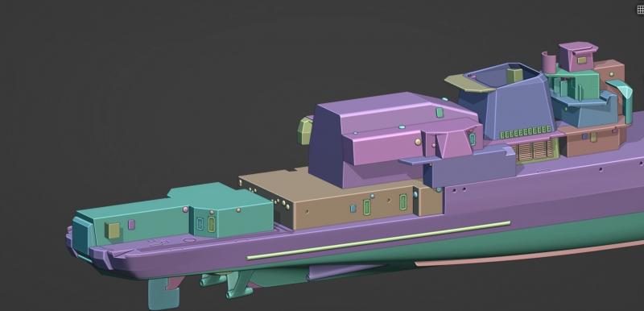
Task: Select the tan deckhouse with green doors
Action: 341,198
